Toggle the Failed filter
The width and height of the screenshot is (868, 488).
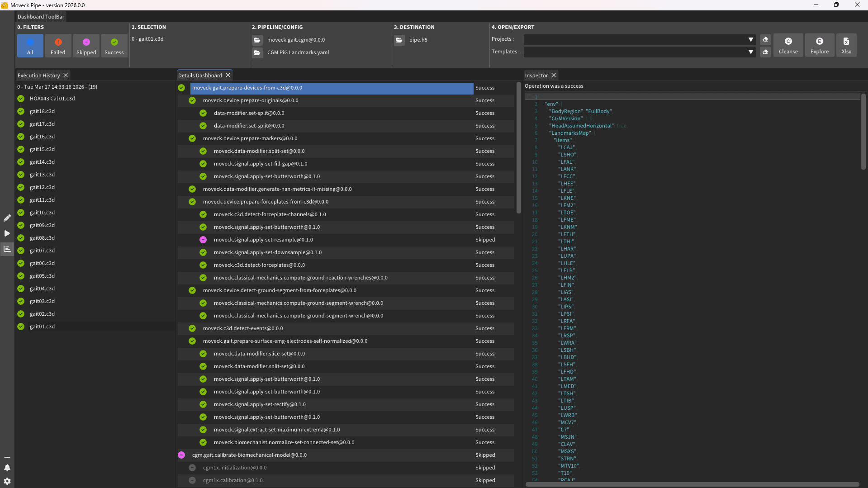tap(58, 46)
